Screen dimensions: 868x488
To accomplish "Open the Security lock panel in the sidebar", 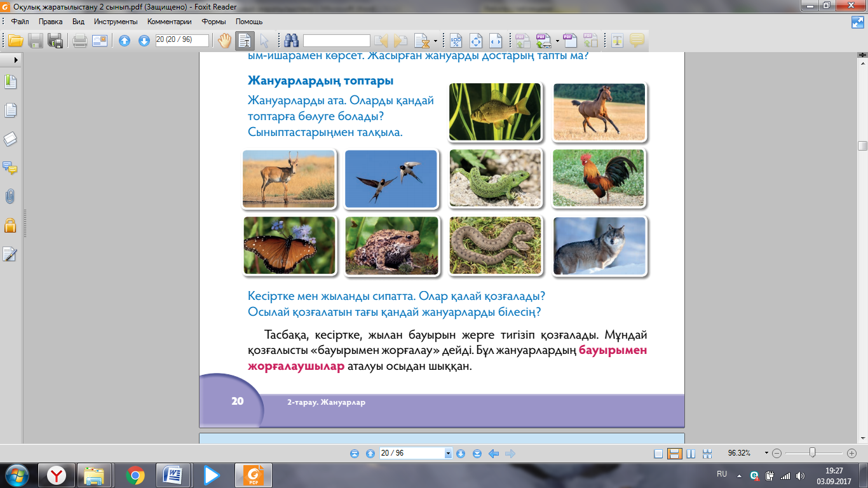I will [10, 225].
